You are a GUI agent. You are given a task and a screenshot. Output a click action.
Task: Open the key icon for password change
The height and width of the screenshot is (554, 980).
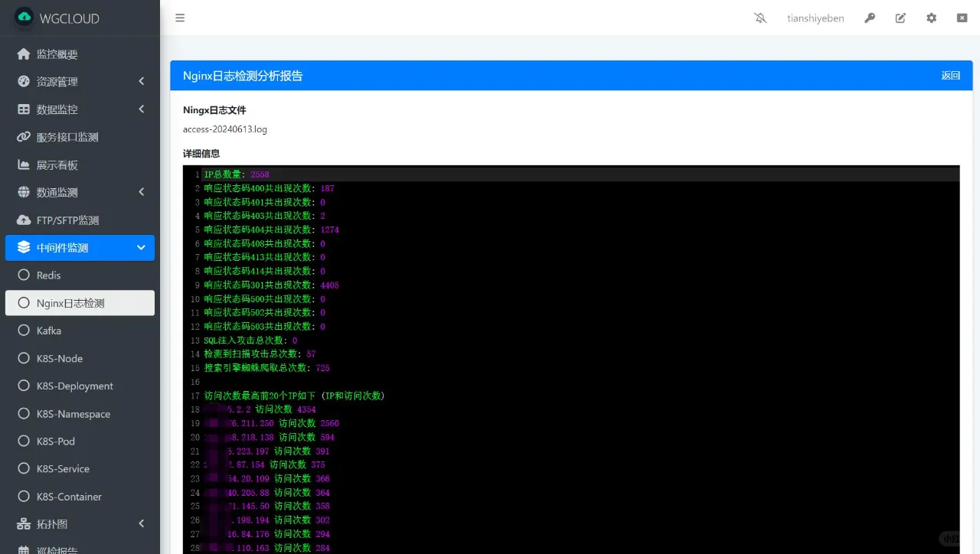870,18
